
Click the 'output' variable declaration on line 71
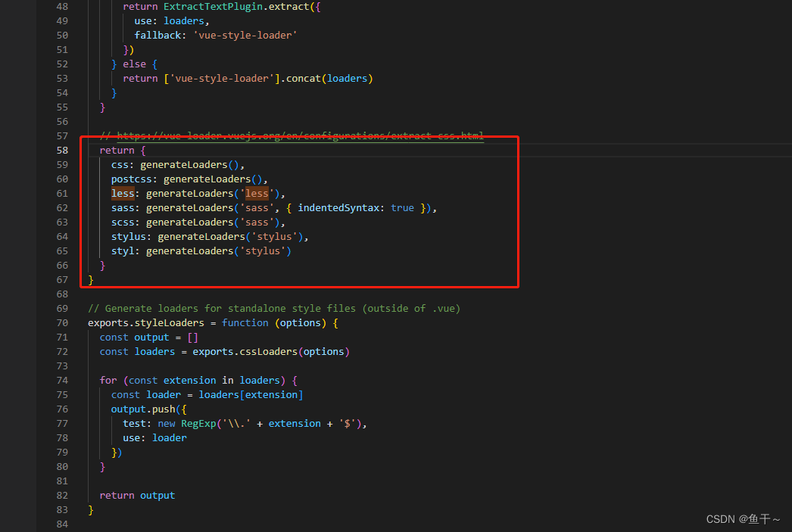[151, 338]
